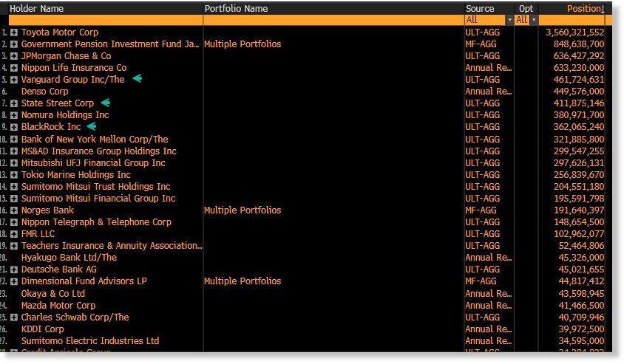Screen dimensions: 624x364
Task: Click Multiple Portfolios for Government Pension Fund
Action: point(243,44)
